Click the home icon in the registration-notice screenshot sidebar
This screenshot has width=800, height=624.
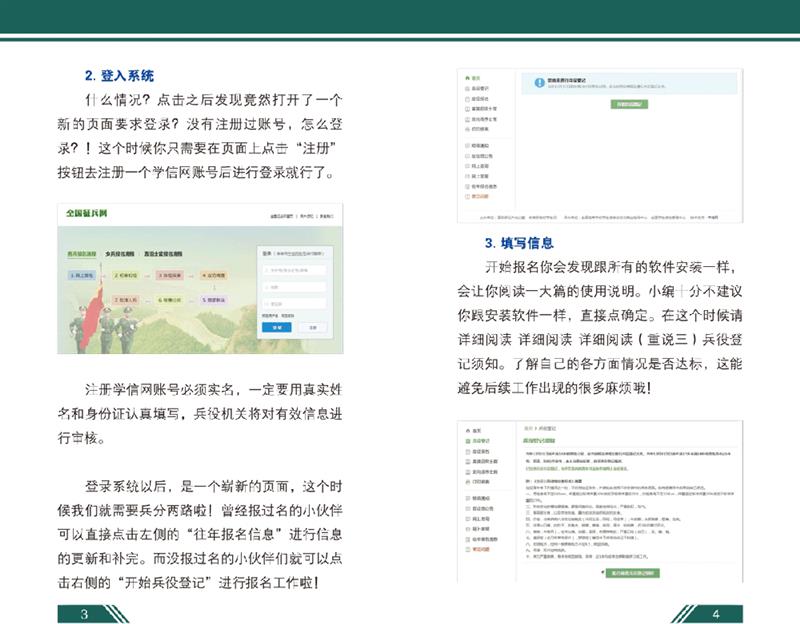[468, 431]
